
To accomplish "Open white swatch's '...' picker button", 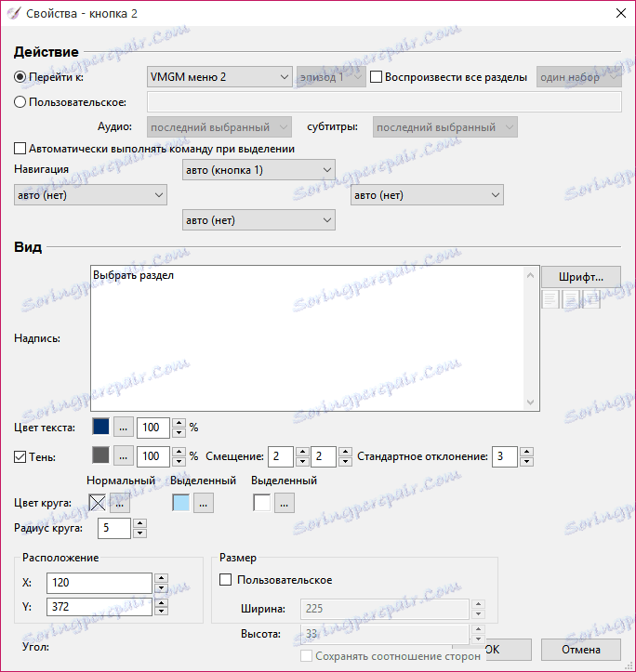I will tap(285, 503).
